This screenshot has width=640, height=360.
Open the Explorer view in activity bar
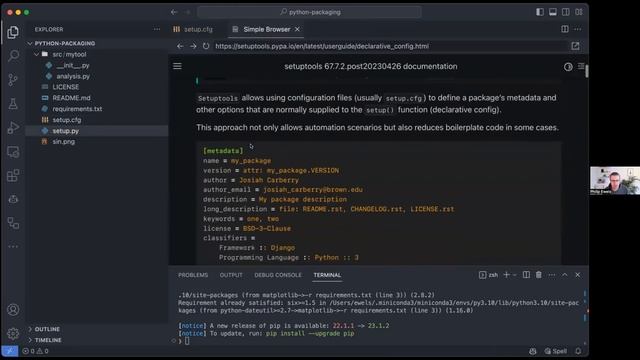pyautogui.click(x=13, y=32)
